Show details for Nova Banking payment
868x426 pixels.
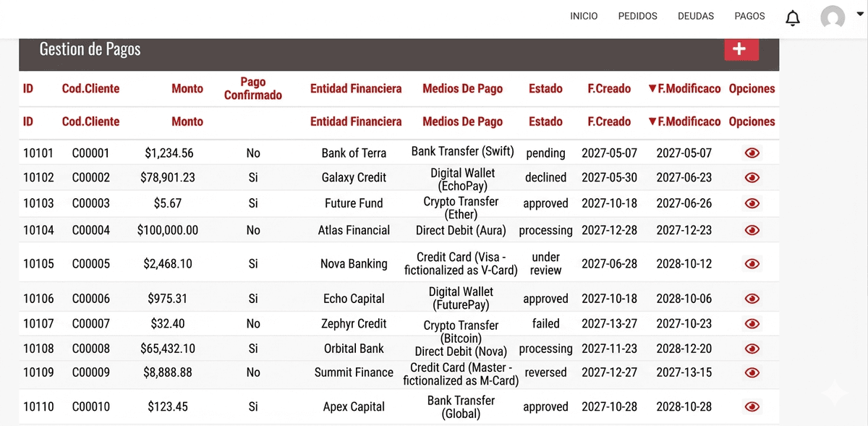752,264
